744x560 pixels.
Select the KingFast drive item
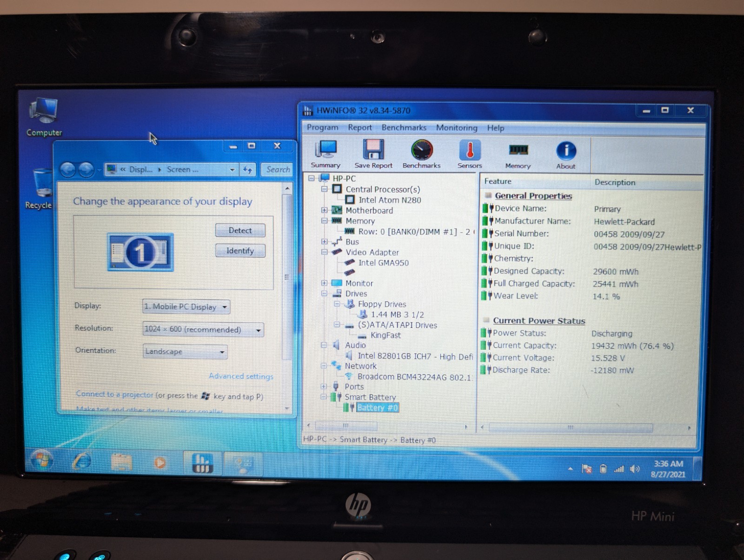(x=385, y=335)
